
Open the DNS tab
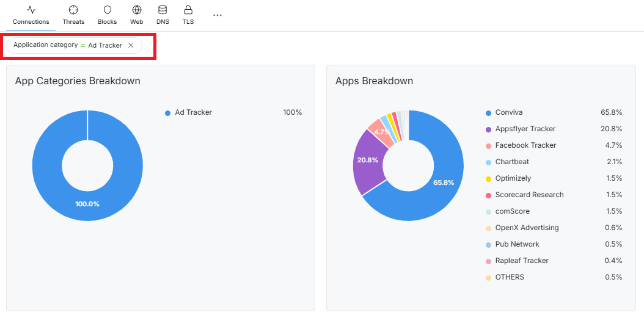(163, 16)
